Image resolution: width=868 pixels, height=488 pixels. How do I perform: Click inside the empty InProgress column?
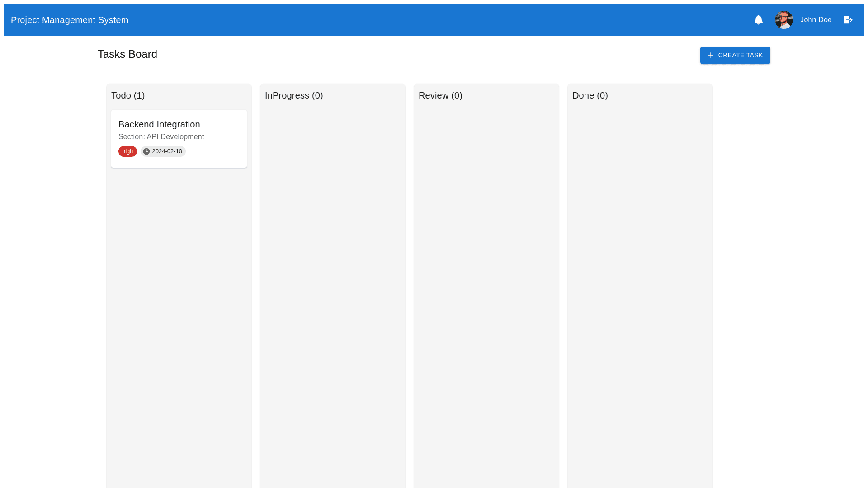[x=333, y=271]
